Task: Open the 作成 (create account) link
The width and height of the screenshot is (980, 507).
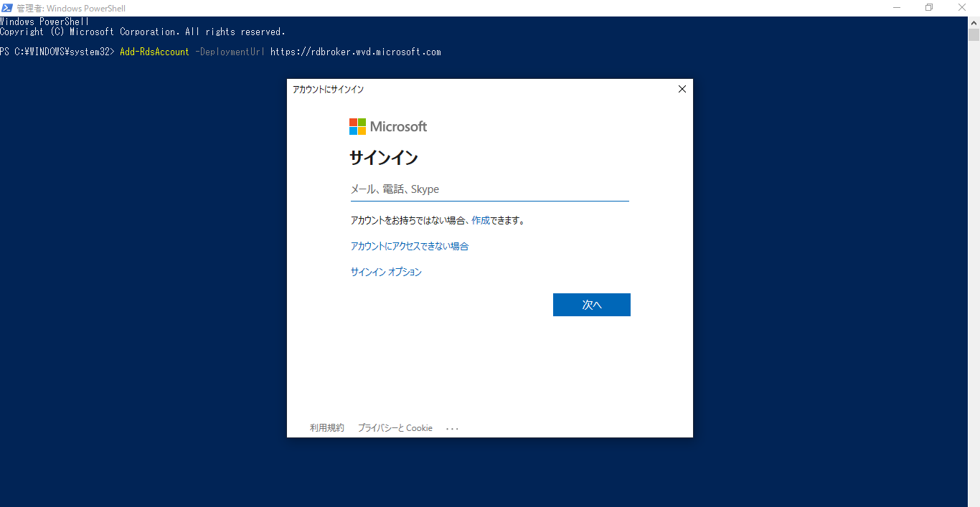Action: pyautogui.click(x=481, y=220)
